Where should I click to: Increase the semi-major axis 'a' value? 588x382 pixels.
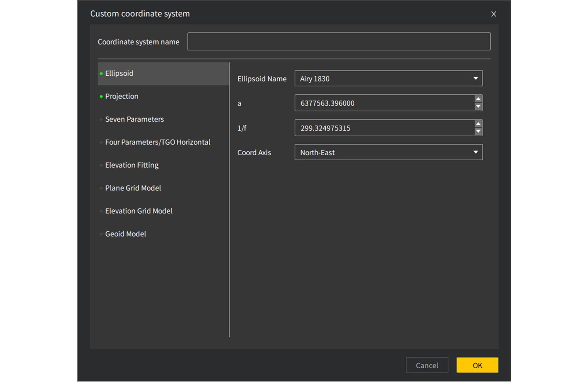(478, 99)
